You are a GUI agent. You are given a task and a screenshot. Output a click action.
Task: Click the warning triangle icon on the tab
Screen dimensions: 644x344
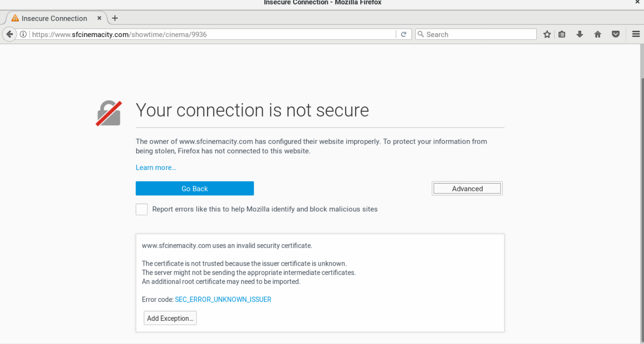coord(15,18)
